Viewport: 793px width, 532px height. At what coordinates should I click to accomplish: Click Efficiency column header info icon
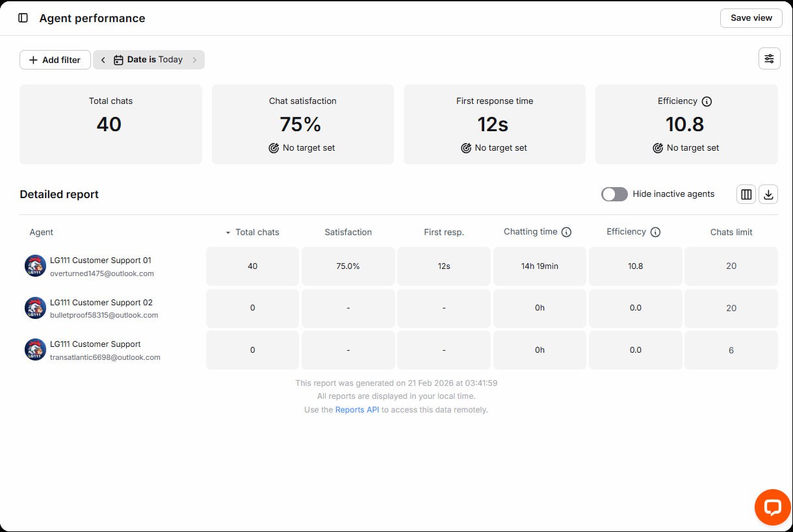[x=655, y=232]
